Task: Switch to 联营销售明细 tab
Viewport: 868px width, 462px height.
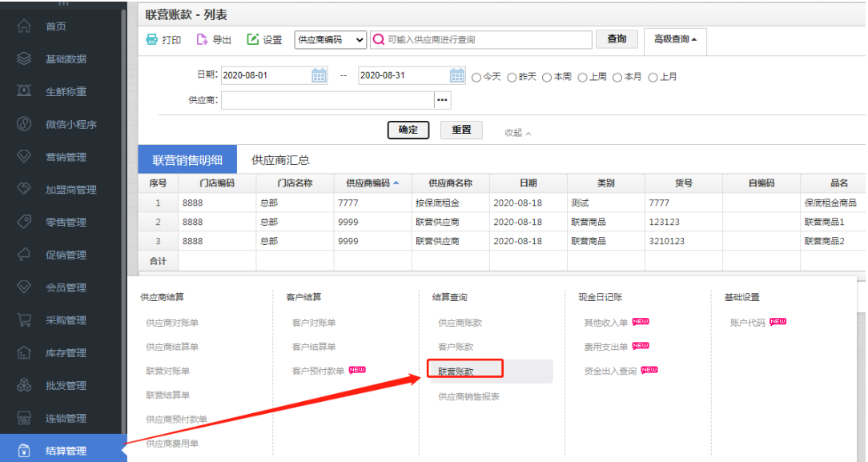Action: pos(187,160)
